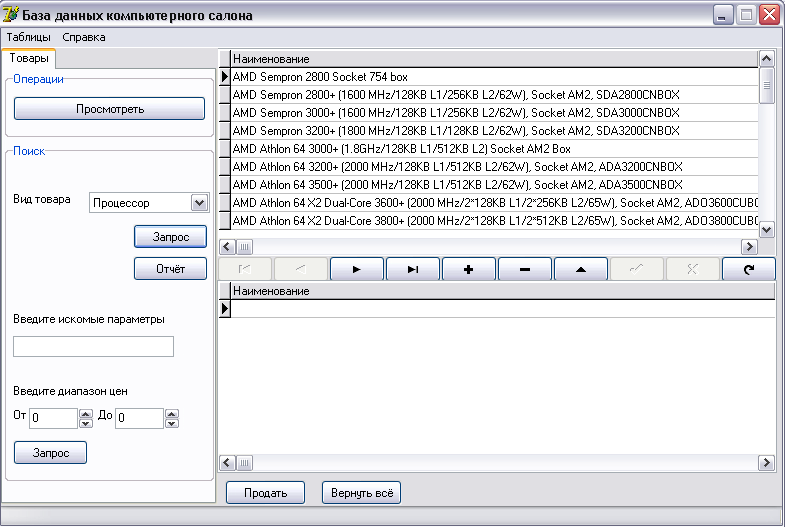Click lower grid horizontal scroll left arrow

[227, 462]
